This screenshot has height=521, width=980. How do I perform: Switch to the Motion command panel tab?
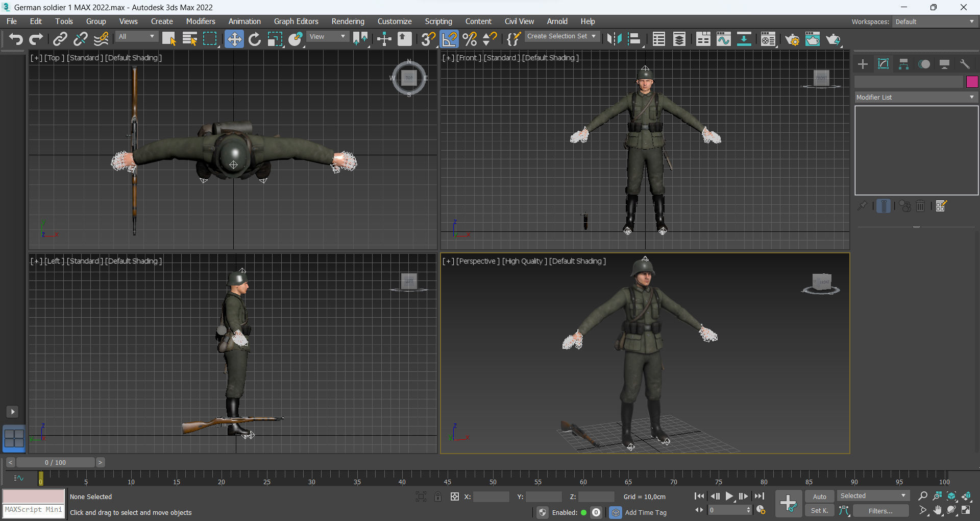(x=924, y=64)
